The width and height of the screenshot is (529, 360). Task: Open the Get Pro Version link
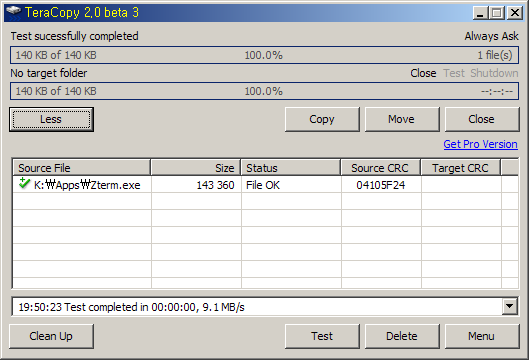tap(480, 144)
